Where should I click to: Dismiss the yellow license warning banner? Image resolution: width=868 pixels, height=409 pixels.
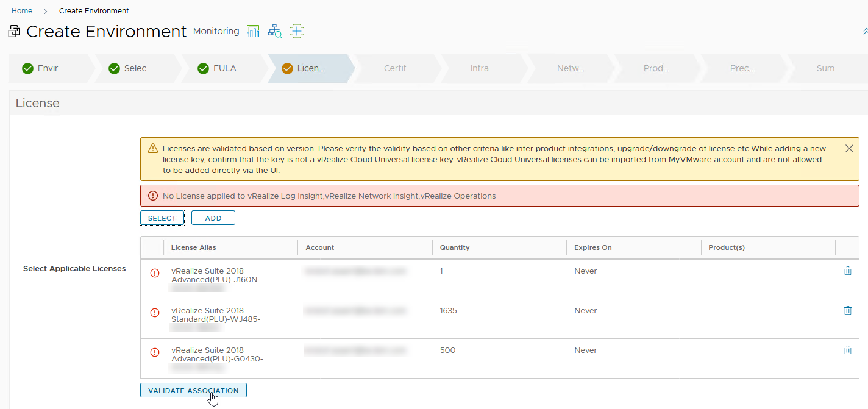(x=849, y=149)
